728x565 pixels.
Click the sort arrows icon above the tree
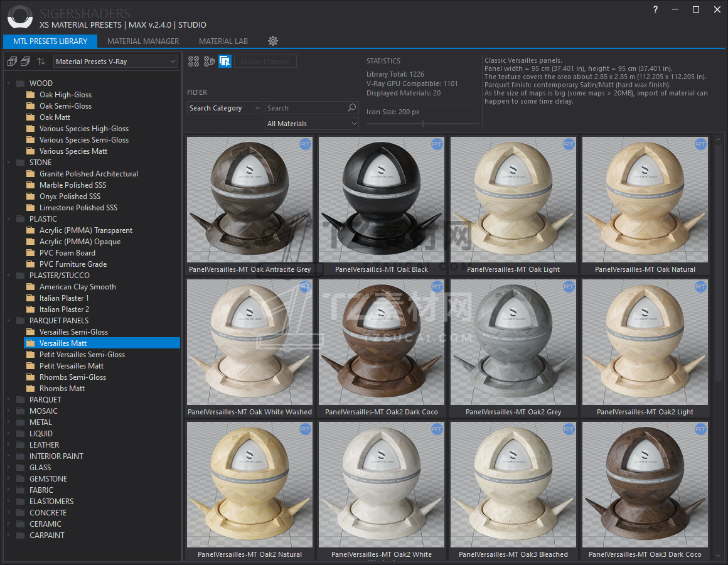click(x=41, y=62)
